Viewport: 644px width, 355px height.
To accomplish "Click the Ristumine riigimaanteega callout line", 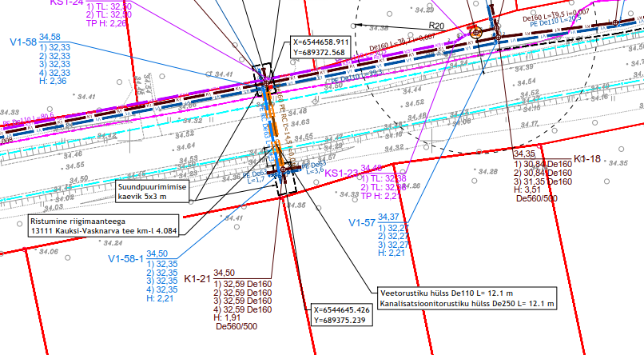I will 78,221.
